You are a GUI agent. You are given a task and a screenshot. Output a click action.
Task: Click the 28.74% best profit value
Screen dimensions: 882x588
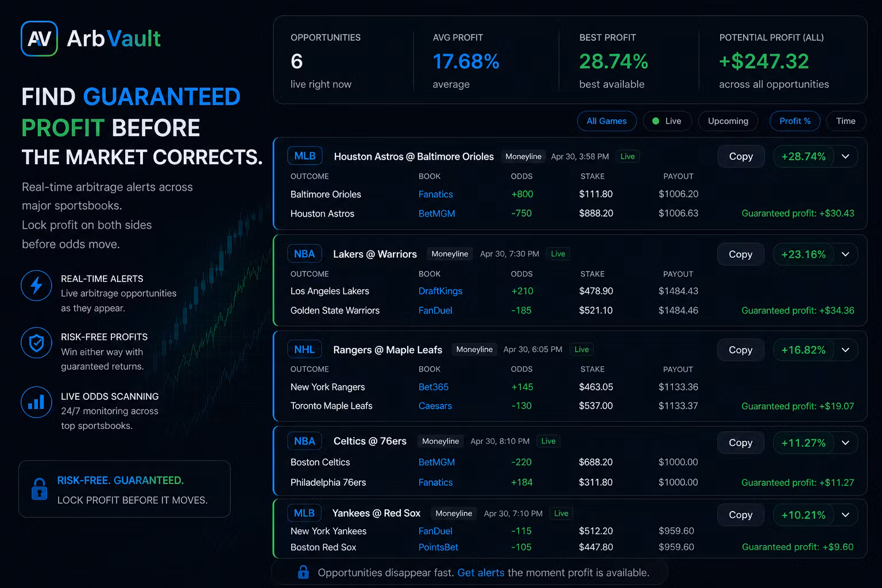pos(613,61)
